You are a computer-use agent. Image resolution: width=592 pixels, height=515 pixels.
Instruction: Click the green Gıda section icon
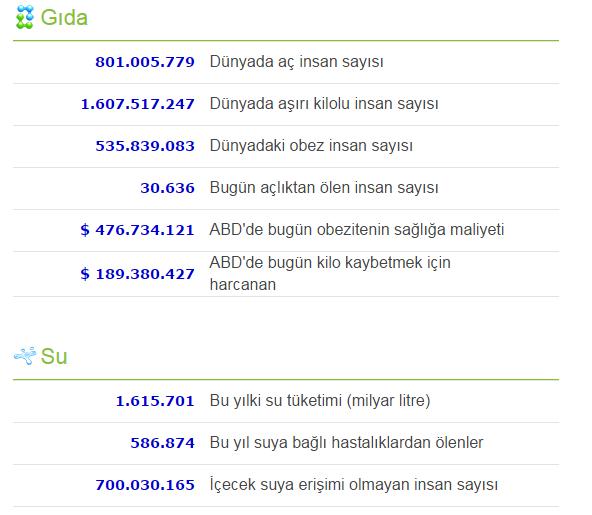tap(25, 17)
